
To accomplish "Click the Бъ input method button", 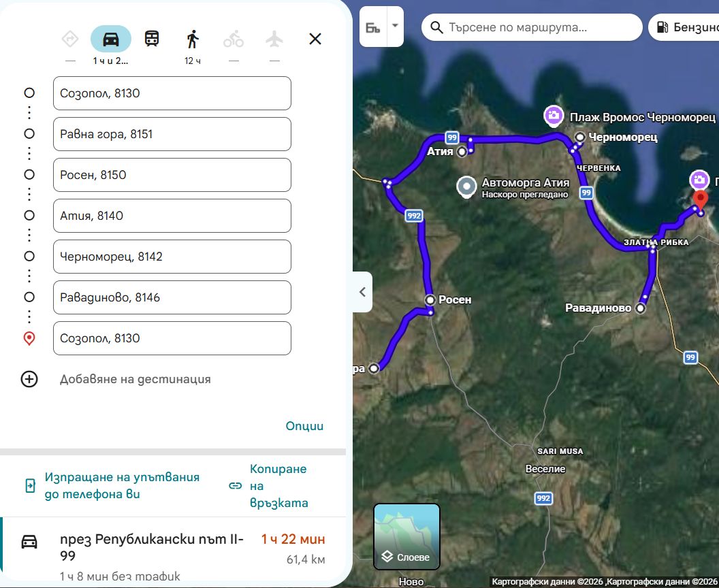I will 373,27.
